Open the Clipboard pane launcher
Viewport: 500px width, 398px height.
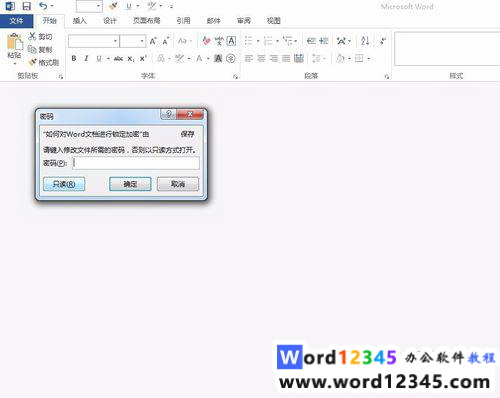(61, 77)
